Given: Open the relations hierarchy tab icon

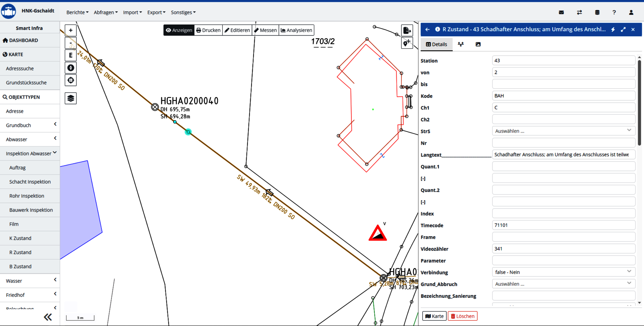Looking at the screenshot, I should (461, 44).
